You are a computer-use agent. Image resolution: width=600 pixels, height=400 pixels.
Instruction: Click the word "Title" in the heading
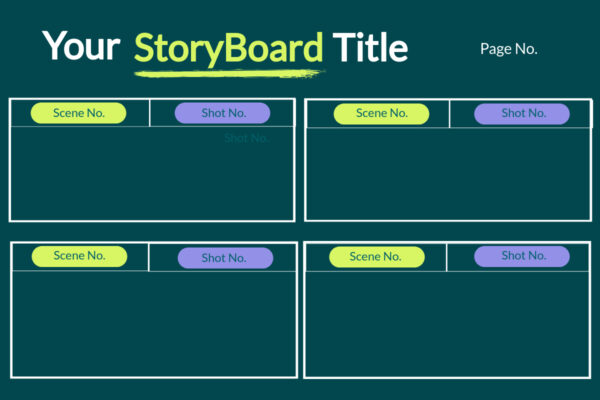click(370, 47)
